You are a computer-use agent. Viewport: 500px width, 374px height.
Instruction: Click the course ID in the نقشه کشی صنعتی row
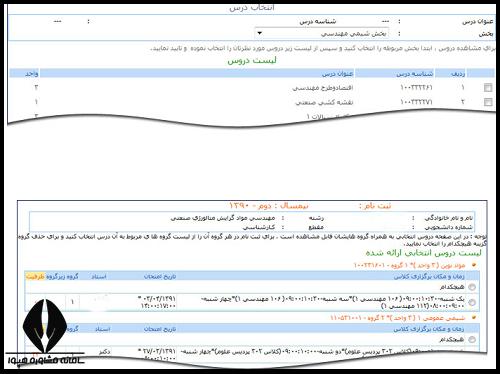point(416,102)
